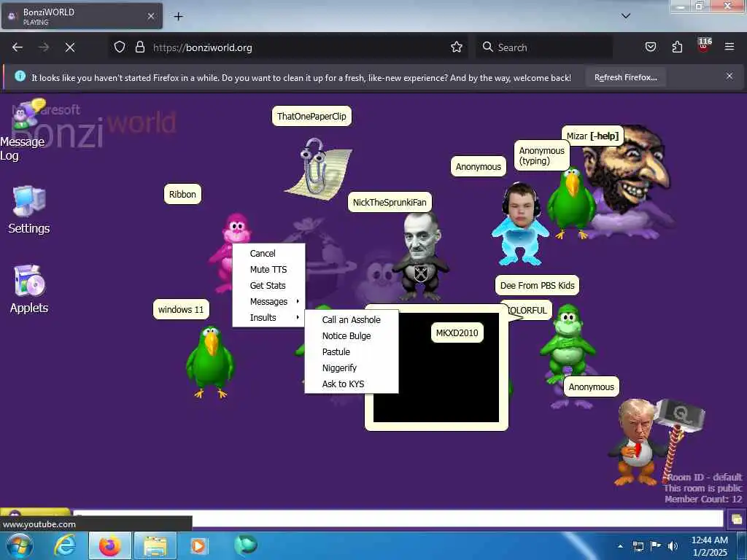Click the network tray icon
Image resolution: width=747 pixels, height=560 pixels.
(638, 546)
